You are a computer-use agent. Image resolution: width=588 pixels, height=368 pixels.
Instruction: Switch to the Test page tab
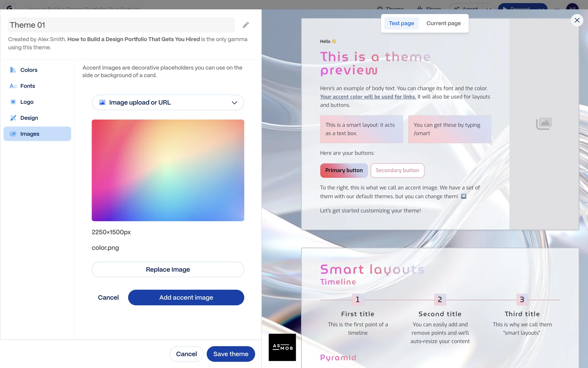pos(401,23)
